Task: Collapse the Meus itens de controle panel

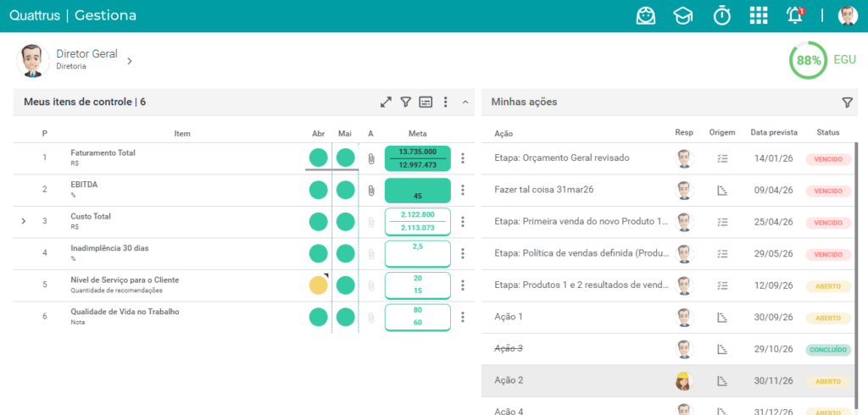Action: (x=465, y=102)
